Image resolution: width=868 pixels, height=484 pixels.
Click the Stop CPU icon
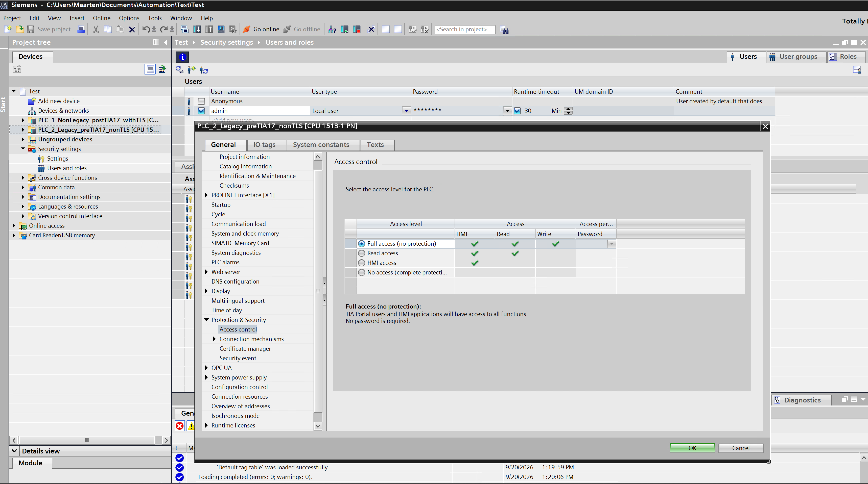click(357, 29)
